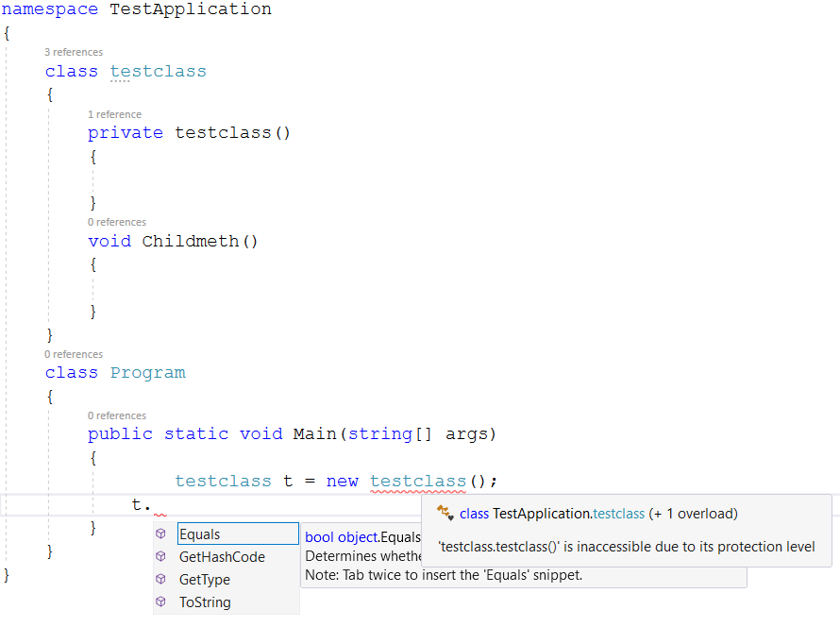Click '1 reference' above the testclass constructor
Image resolution: width=840 pixels, height=627 pixels.
pyautogui.click(x=114, y=113)
